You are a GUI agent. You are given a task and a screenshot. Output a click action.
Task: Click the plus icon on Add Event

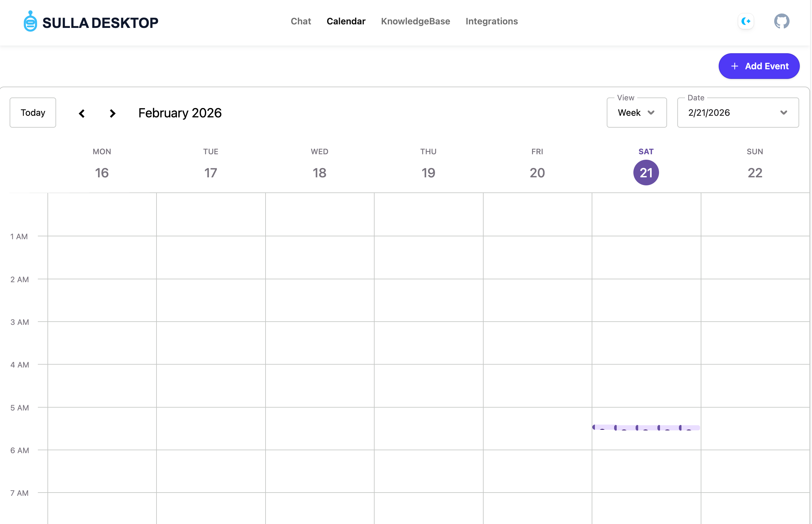735,66
